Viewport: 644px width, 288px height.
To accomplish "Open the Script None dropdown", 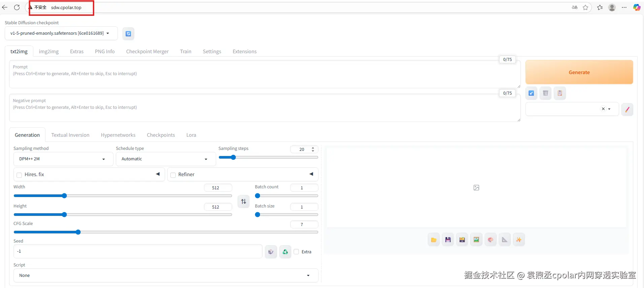I will click(x=166, y=276).
